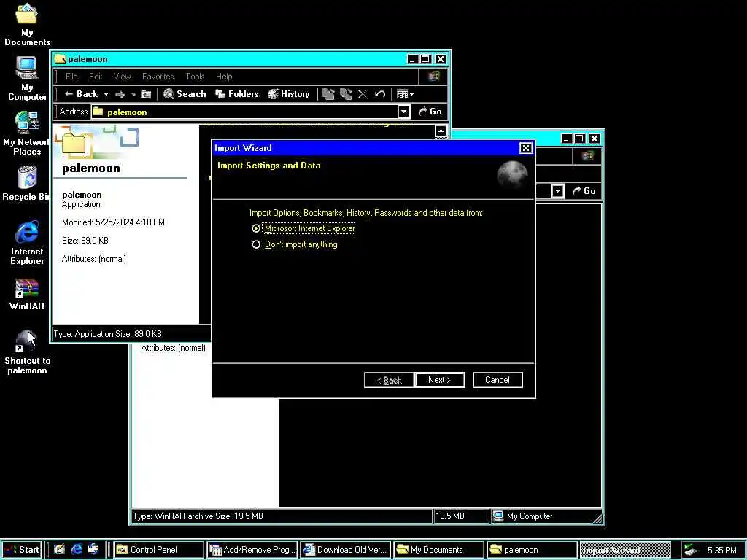Cancel the Import Wizard
Image resolution: width=747 pixels, height=560 pixels.
click(x=498, y=380)
